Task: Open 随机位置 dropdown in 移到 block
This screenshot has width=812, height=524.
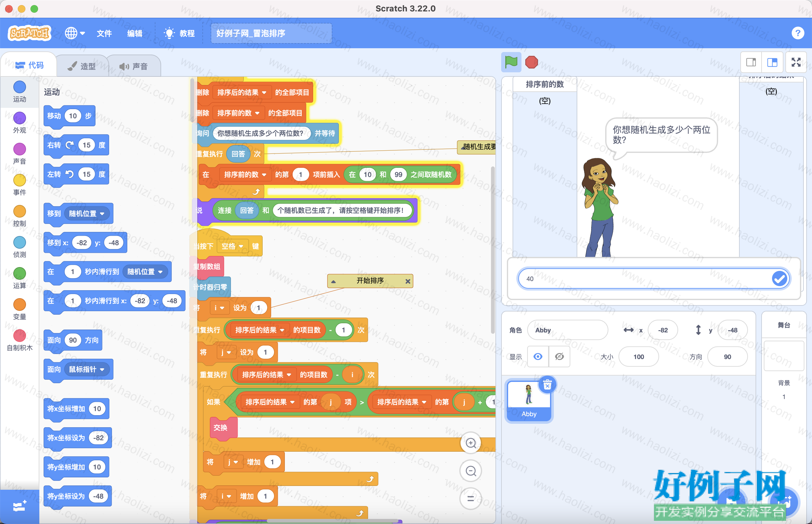Action: [87, 213]
